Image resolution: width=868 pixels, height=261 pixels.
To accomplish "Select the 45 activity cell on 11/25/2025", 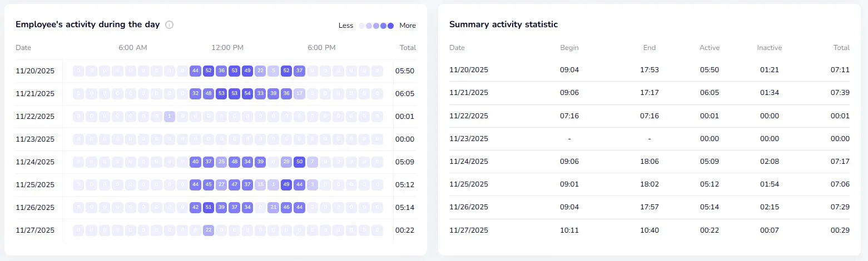I will [209, 185].
